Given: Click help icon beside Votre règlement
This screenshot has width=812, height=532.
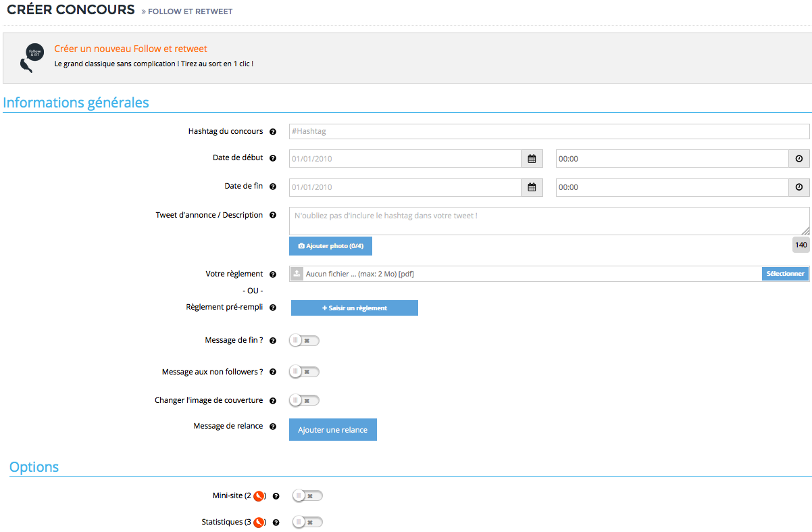Looking at the screenshot, I should [x=273, y=274].
